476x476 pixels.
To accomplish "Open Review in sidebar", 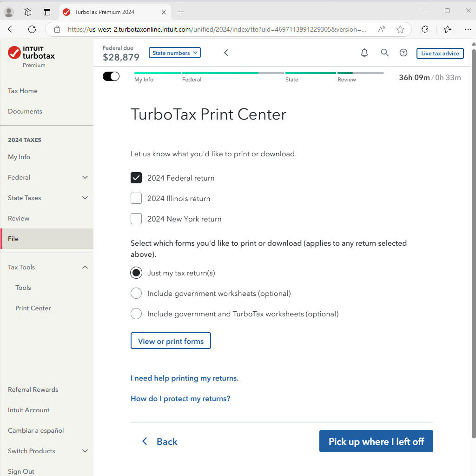I will click(x=19, y=218).
